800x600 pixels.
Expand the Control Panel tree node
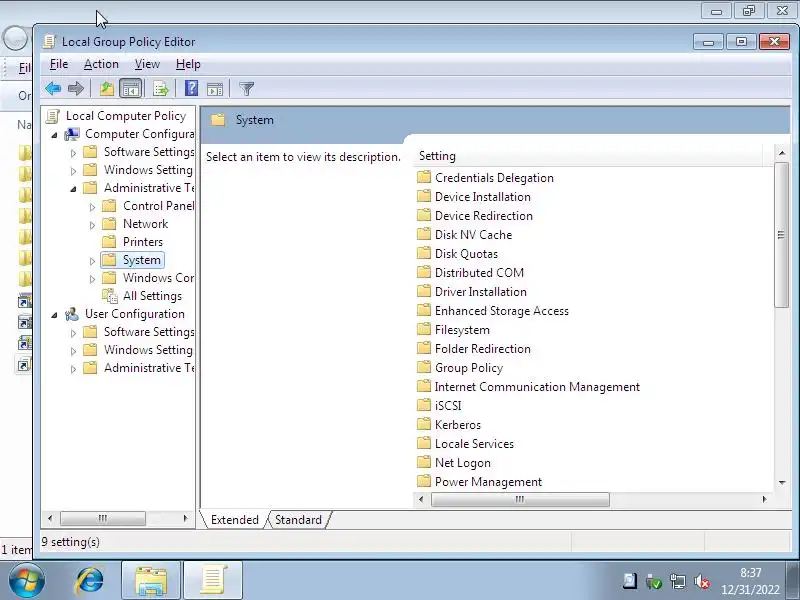[92, 207]
